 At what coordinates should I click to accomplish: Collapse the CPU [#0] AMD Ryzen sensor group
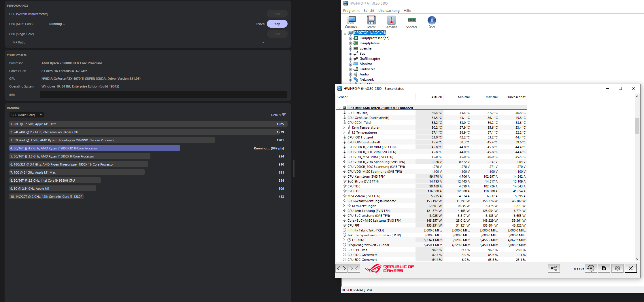click(339, 108)
